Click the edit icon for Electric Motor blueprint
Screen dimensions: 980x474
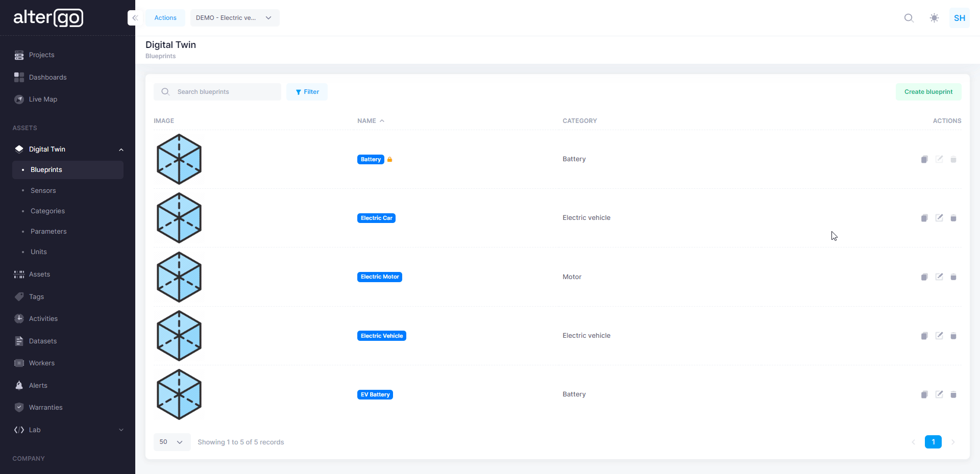pyautogui.click(x=939, y=277)
